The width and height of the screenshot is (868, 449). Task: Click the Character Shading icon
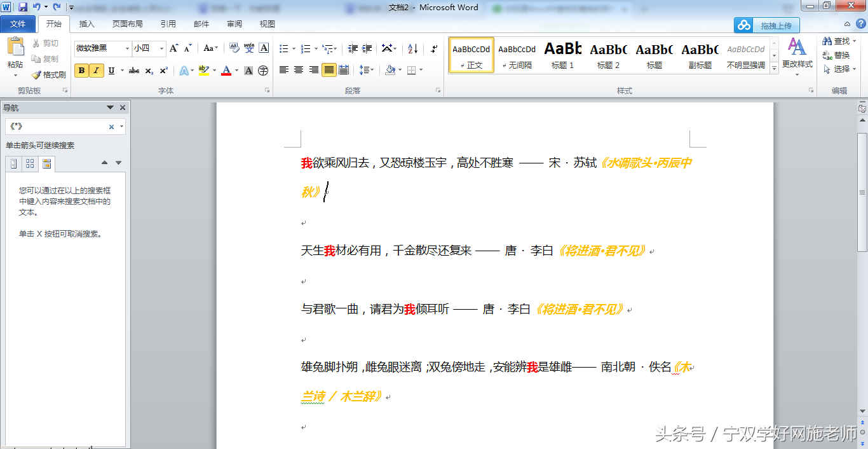[248, 71]
